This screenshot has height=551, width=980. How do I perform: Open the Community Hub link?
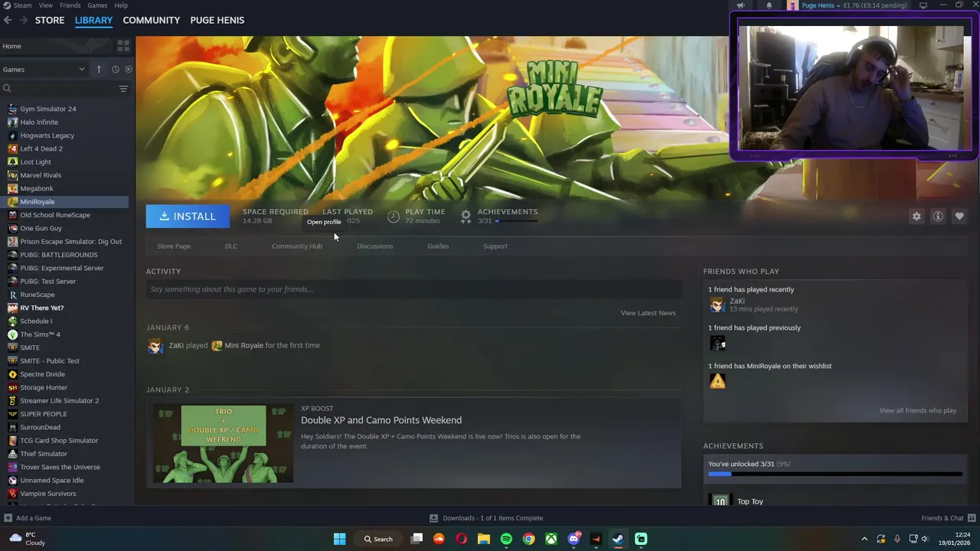(x=297, y=246)
